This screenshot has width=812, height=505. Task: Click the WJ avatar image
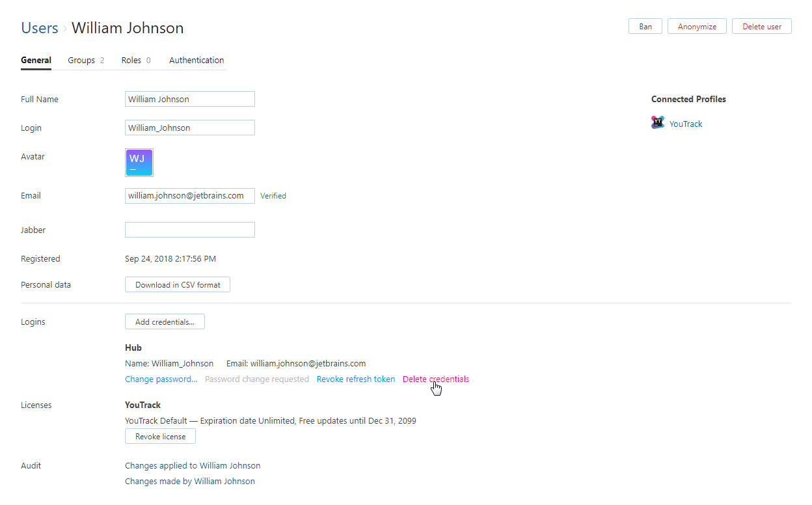click(x=139, y=163)
